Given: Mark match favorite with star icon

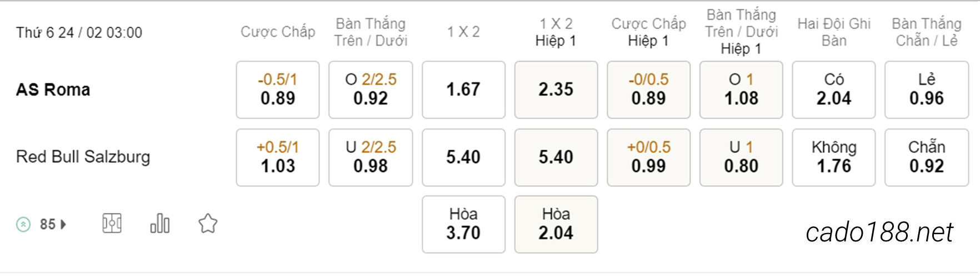Looking at the screenshot, I should (208, 224).
